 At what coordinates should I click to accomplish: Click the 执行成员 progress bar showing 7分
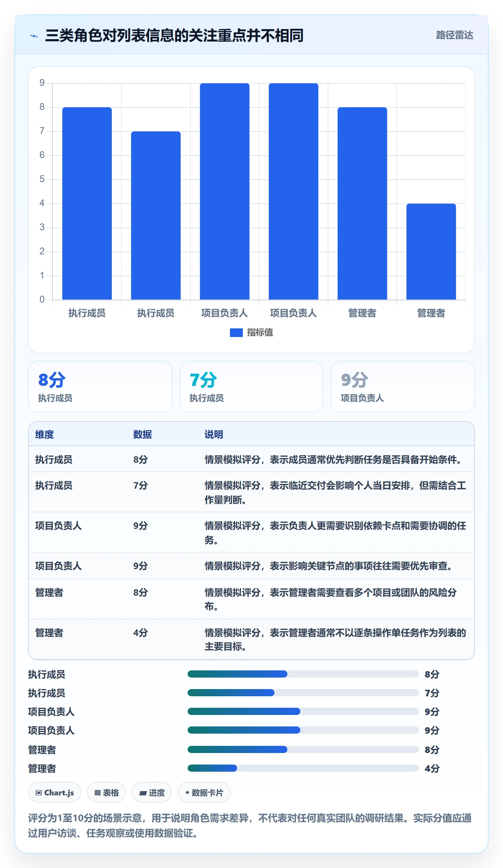point(303,693)
